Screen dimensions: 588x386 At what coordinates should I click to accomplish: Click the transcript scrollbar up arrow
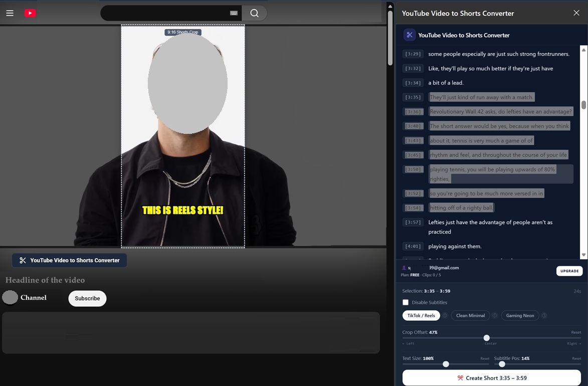click(583, 50)
